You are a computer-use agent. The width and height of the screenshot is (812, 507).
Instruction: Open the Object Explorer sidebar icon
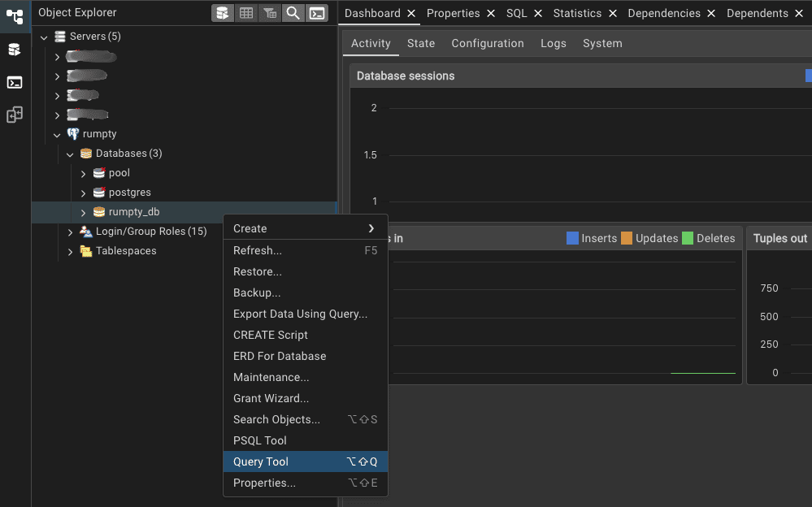pyautogui.click(x=15, y=16)
